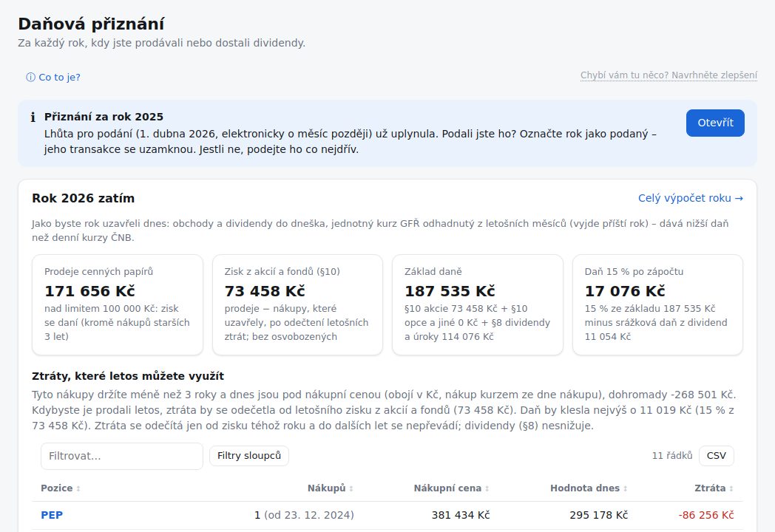This screenshot has width=775, height=532.
Task: Sort by the Nákupů column sort icon
Action: (351, 488)
